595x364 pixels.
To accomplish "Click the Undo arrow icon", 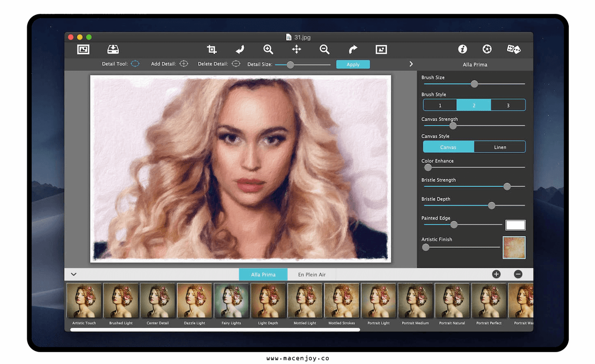I will point(240,49).
